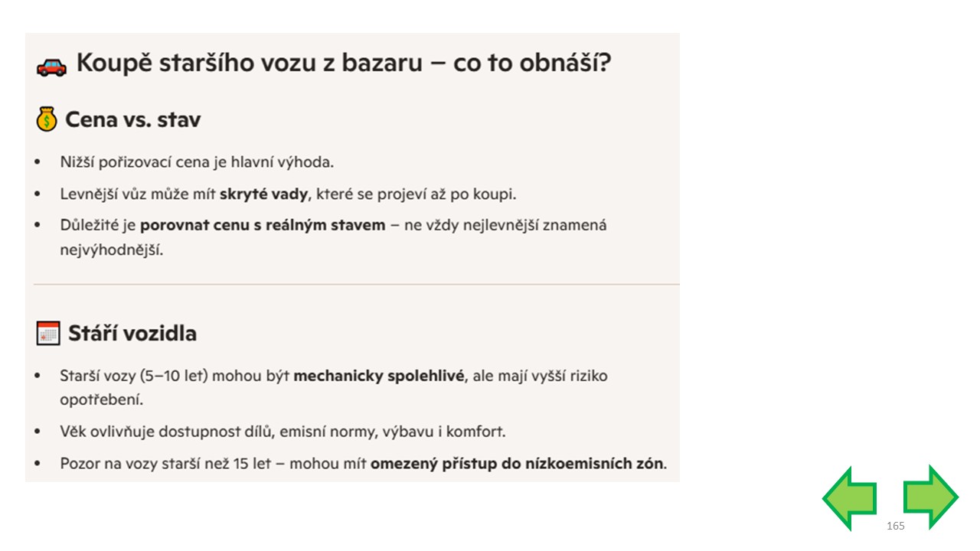Viewport: 980px width, 551px height.
Task: Click the bullet starting Pozor na vozy starší
Action: [364, 464]
